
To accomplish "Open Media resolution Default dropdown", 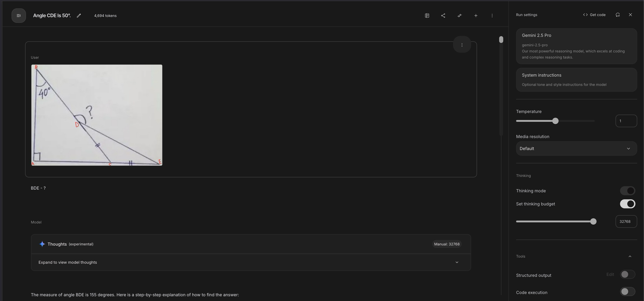I will point(576,148).
